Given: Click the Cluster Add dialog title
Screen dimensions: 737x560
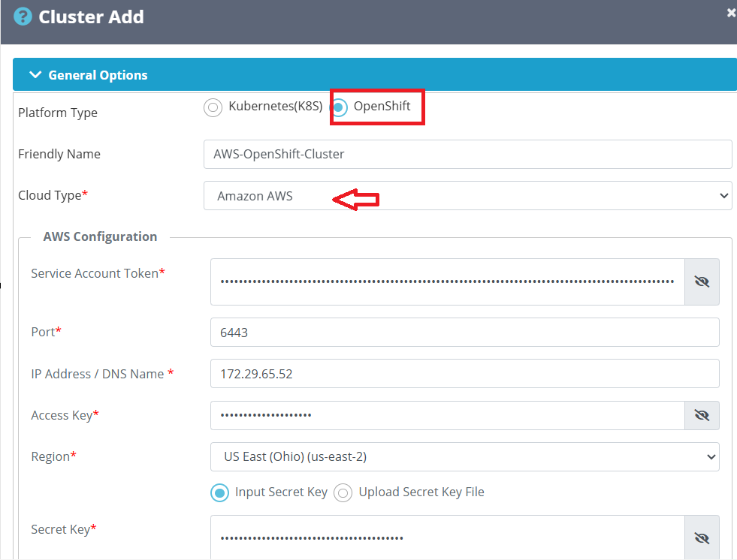Looking at the screenshot, I should click(91, 17).
